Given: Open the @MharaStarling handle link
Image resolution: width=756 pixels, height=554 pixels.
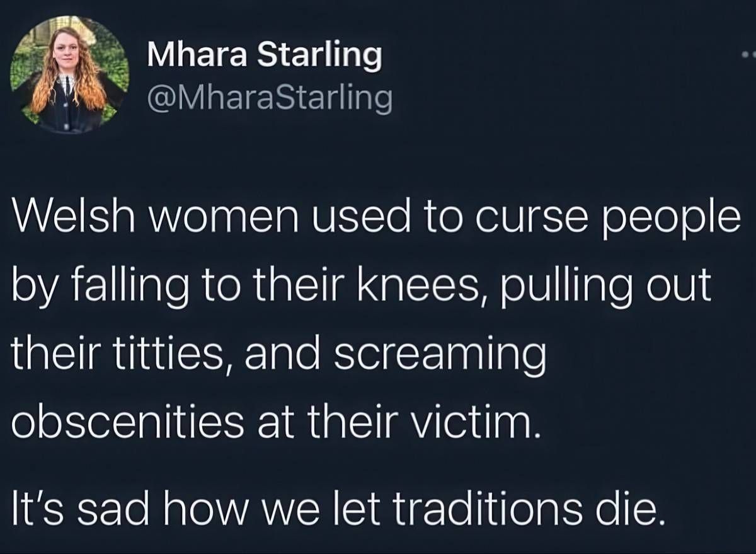Looking at the screenshot, I should 270,100.
